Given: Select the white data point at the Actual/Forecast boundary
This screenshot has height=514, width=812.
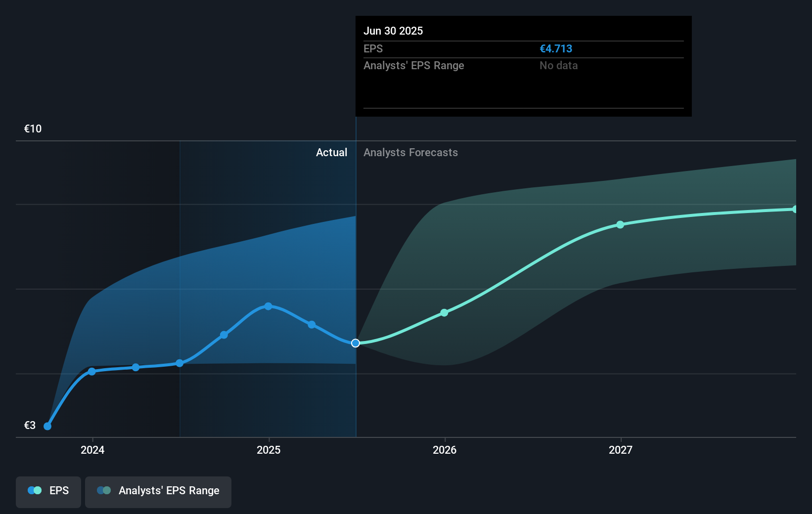Looking at the screenshot, I should pos(355,343).
